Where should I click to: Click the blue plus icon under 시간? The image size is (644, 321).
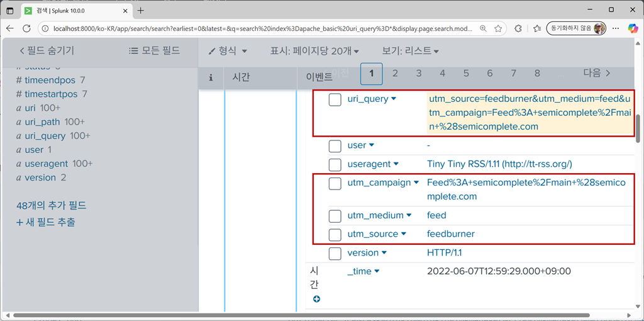(316, 299)
